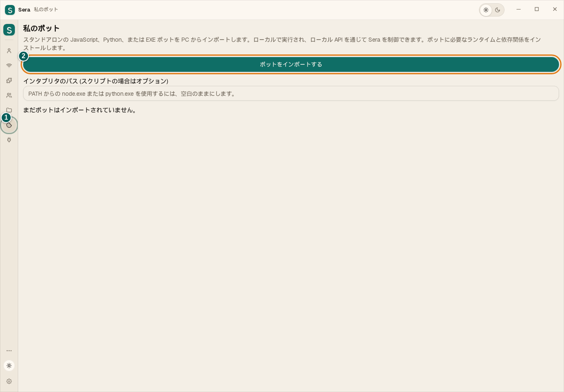The image size is (564, 392).
Task: Open the two-people users icon
Action: (9, 95)
